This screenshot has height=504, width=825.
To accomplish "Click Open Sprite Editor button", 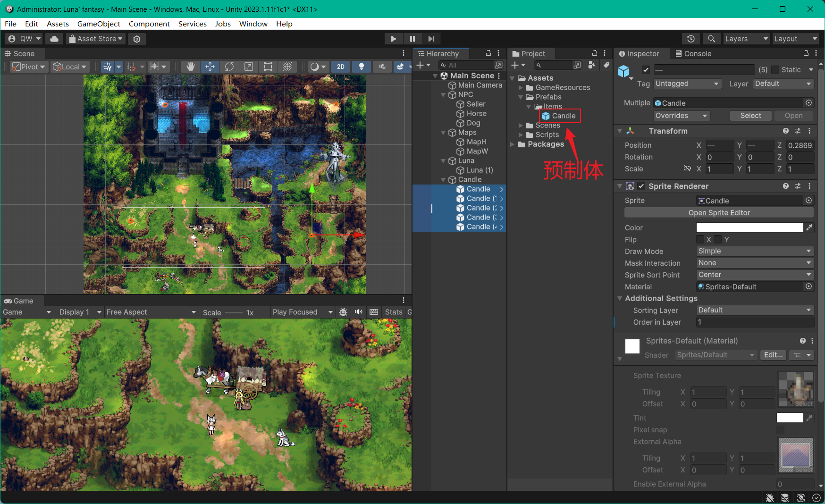I will click(x=719, y=213).
